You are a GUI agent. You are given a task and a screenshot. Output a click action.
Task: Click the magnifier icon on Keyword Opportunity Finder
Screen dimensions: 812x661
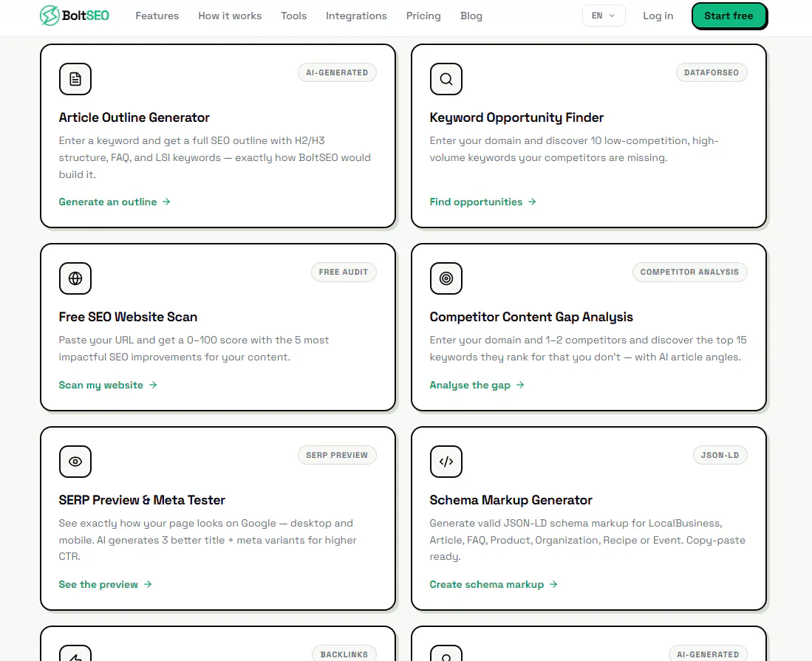tap(446, 79)
